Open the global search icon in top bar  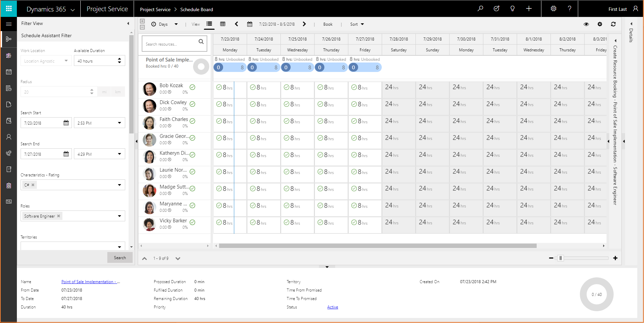(481, 8)
